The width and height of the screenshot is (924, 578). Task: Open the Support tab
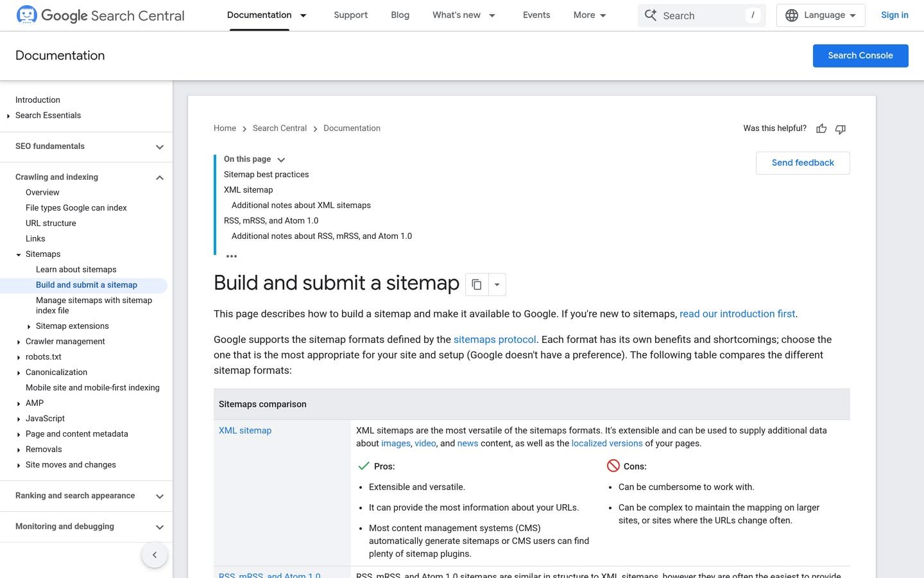(350, 15)
